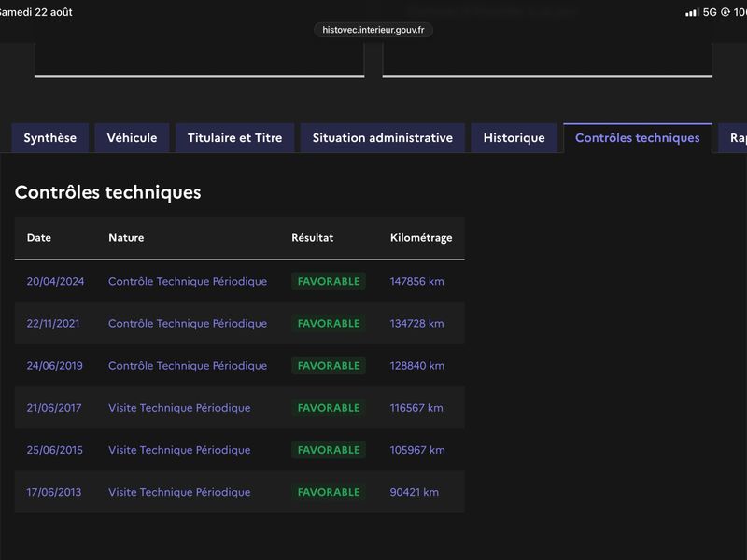Image resolution: width=747 pixels, height=560 pixels.
Task: Go to the Historique tab
Action: coord(514,138)
